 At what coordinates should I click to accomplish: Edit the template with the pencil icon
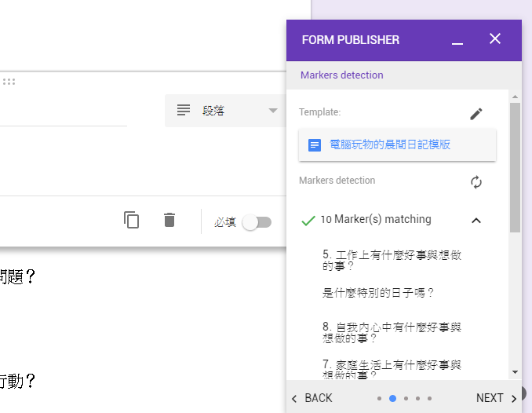coord(476,114)
